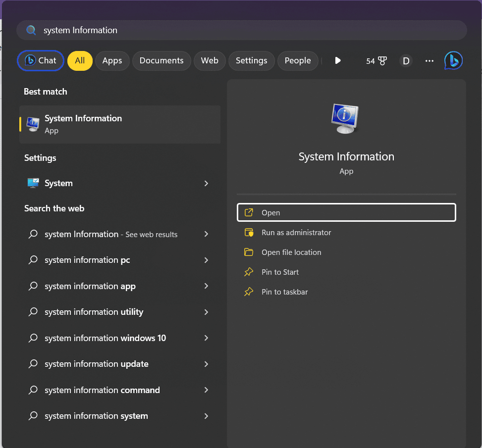482x448 pixels.
Task: Switch to the Documents filter tab
Action: 161,60
